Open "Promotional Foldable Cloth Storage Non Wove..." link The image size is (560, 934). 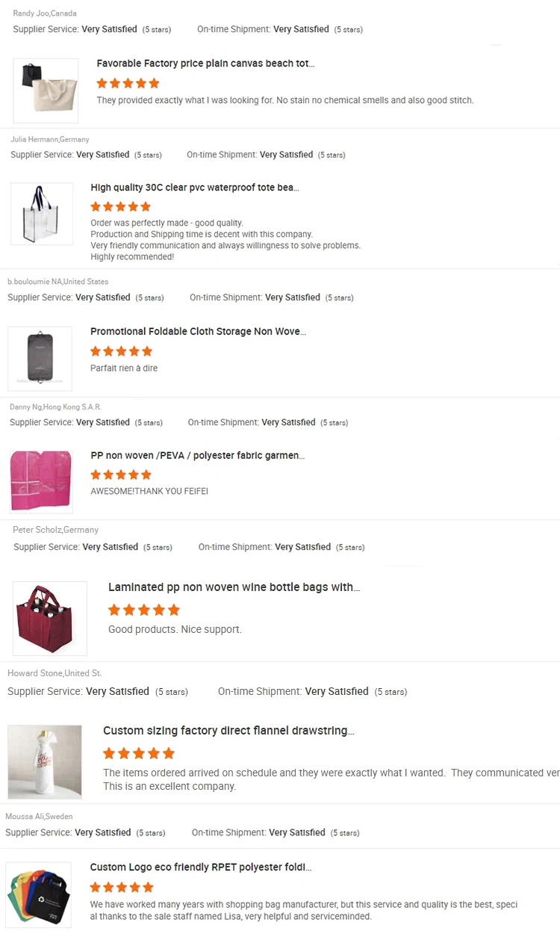(x=198, y=331)
